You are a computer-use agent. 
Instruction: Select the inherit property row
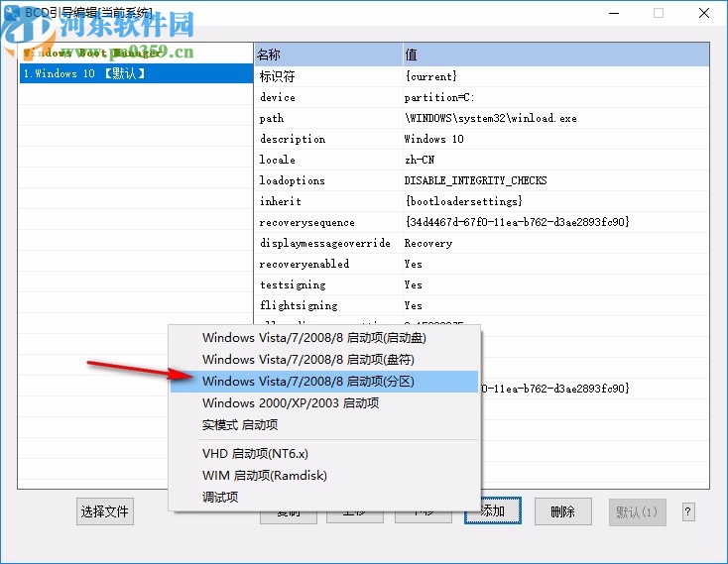[481, 201]
